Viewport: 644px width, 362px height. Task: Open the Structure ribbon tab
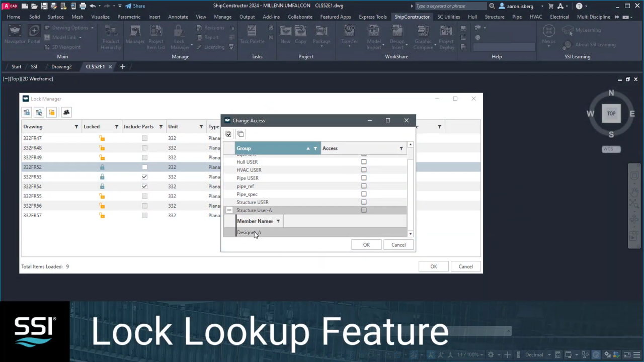pyautogui.click(x=495, y=17)
